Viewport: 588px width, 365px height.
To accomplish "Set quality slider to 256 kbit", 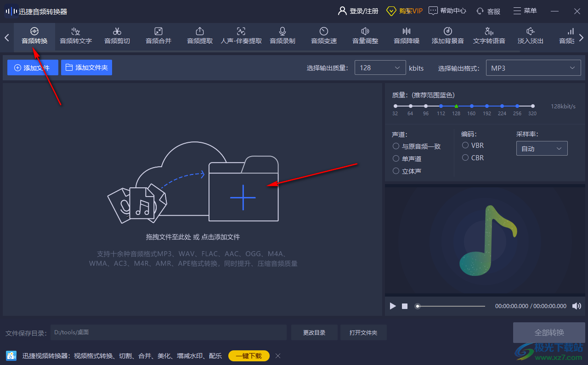I will tap(517, 106).
